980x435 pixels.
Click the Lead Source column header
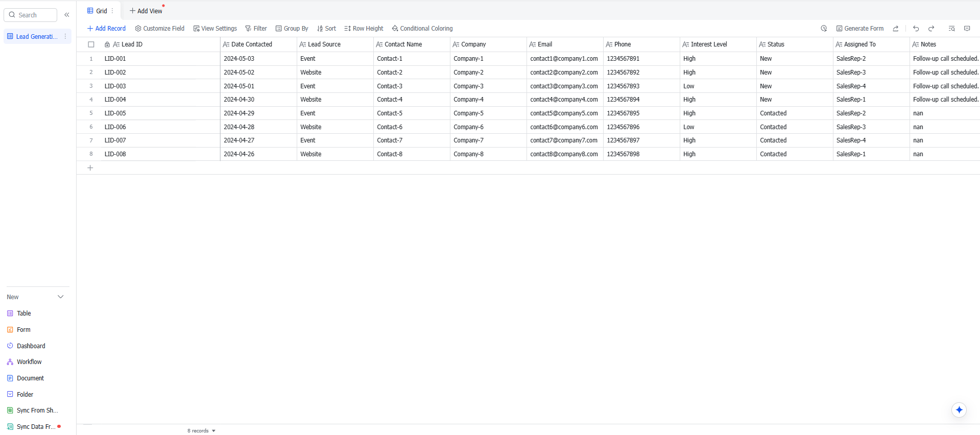pyautogui.click(x=335, y=44)
